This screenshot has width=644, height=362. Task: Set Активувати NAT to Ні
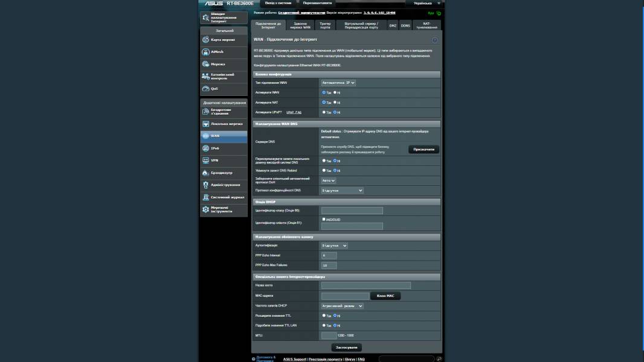click(335, 103)
